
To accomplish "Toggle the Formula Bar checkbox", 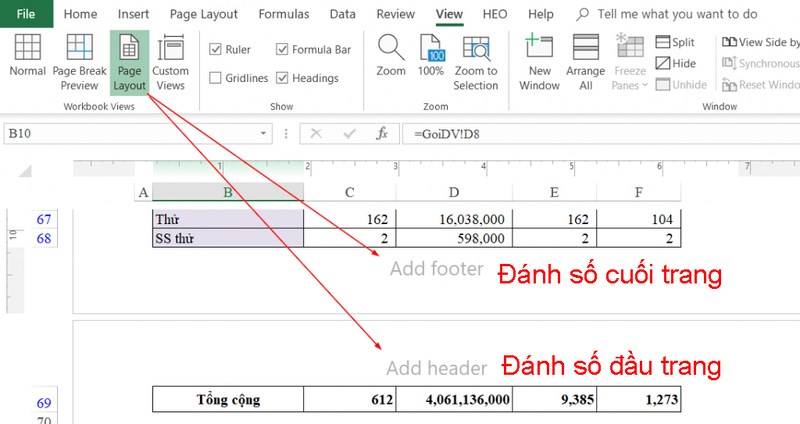I will click(x=282, y=49).
